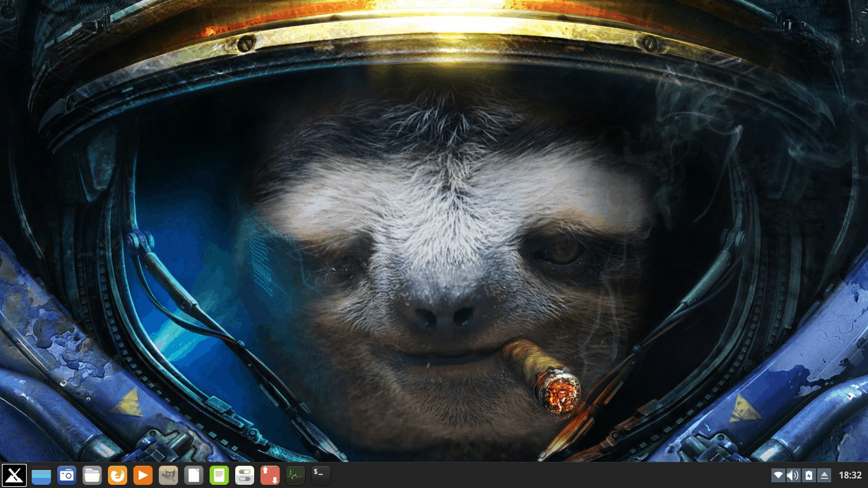868x488 pixels.
Task: Launch GIMP image editor
Action: coord(168,475)
